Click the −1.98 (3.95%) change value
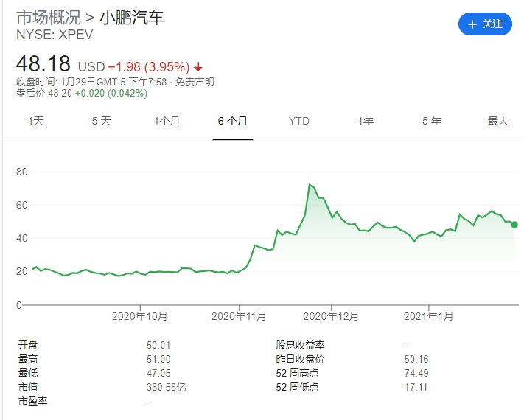This screenshot has height=420, width=524. [x=149, y=67]
